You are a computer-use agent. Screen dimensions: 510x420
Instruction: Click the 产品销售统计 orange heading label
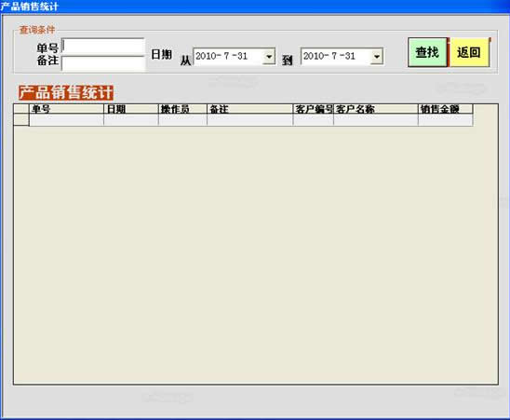tap(66, 93)
